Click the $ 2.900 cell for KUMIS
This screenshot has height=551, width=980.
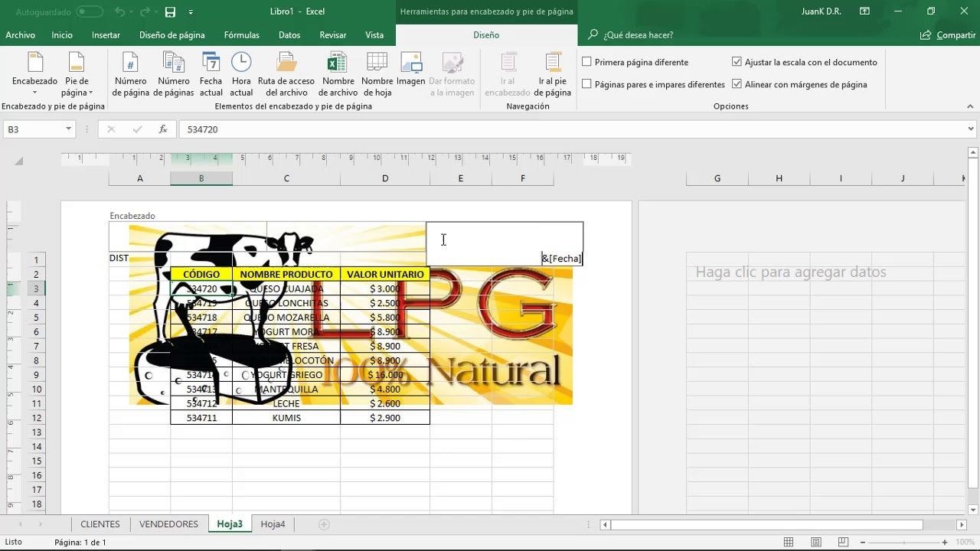pos(385,418)
